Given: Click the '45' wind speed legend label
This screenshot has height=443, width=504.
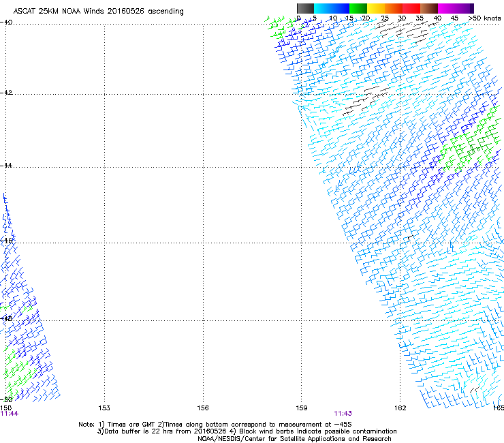Looking at the screenshot, I should (x=454, y=18).
